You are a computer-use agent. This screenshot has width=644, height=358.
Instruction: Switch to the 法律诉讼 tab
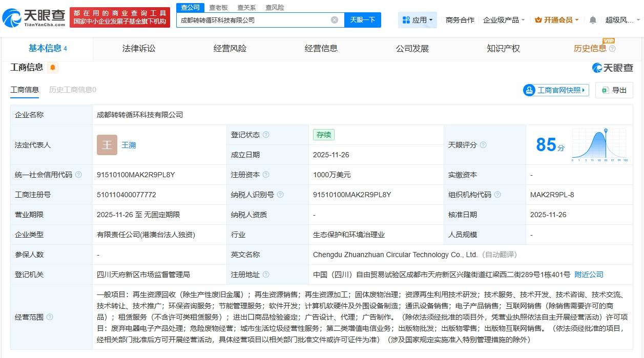click(139, 49)
